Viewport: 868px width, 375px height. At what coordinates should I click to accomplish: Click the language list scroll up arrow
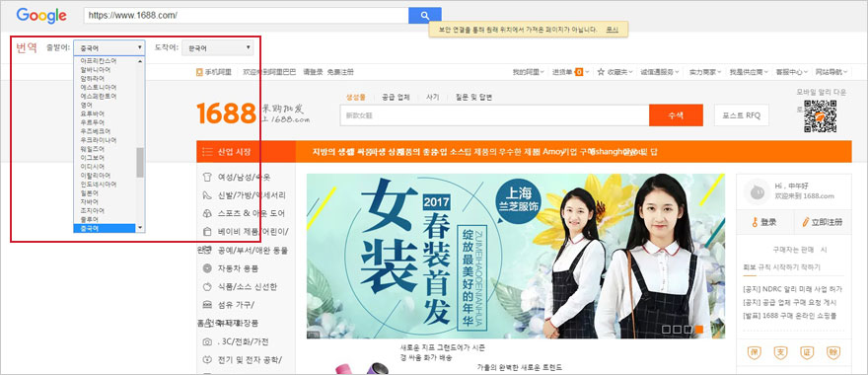click(140, 61)
